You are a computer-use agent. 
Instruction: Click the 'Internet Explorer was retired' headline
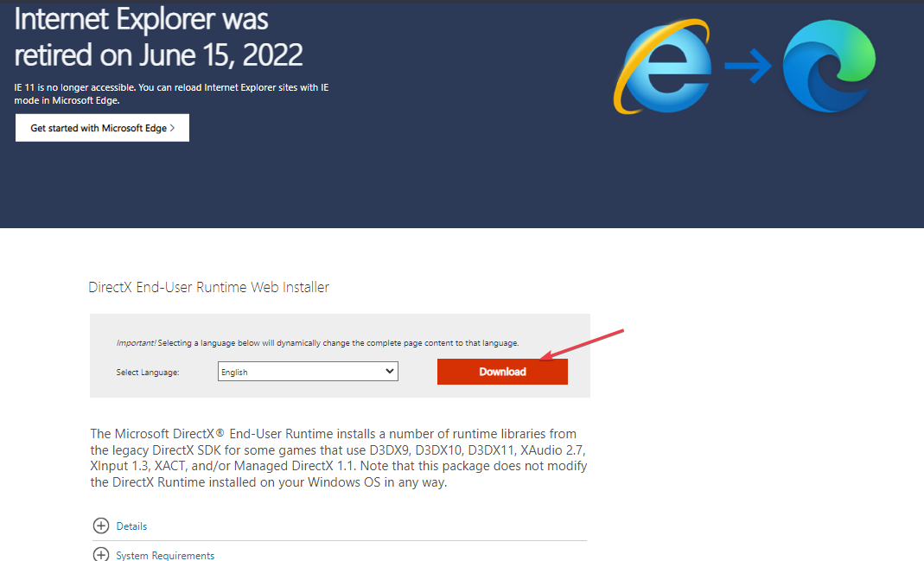point(158,36)
